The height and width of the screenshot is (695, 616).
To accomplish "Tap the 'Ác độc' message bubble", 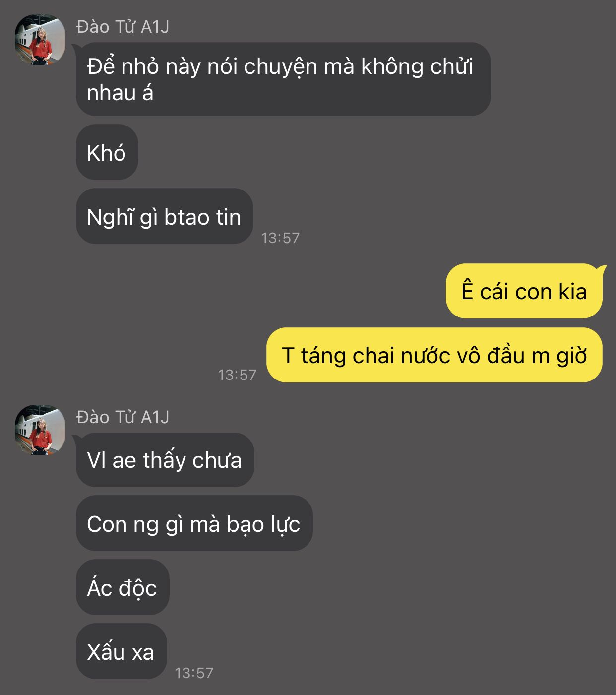I will (x=123, y=587).
